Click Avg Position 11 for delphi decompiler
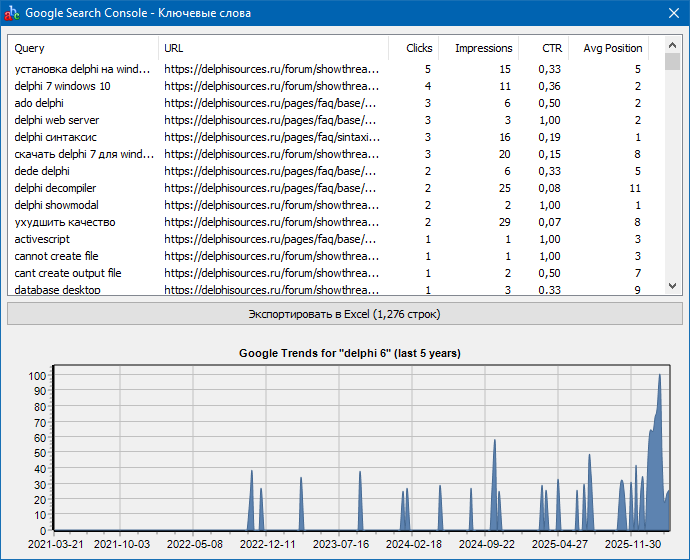 click(635, 188)
